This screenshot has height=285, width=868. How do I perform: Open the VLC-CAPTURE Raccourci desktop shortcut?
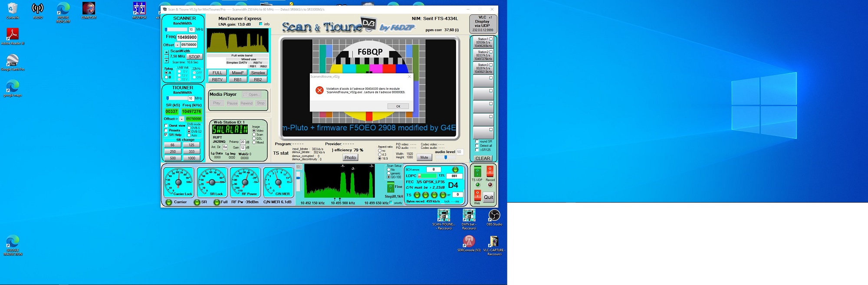point(494,246)
